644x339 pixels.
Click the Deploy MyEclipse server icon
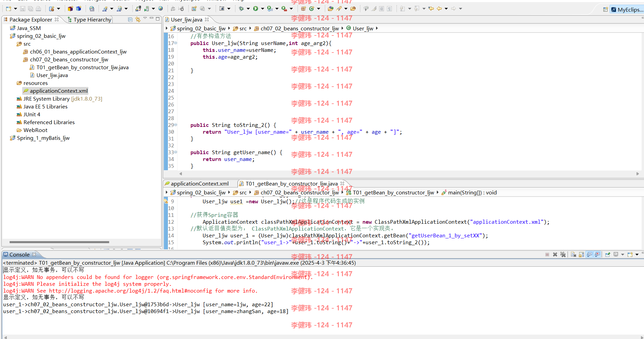point(138,9)
